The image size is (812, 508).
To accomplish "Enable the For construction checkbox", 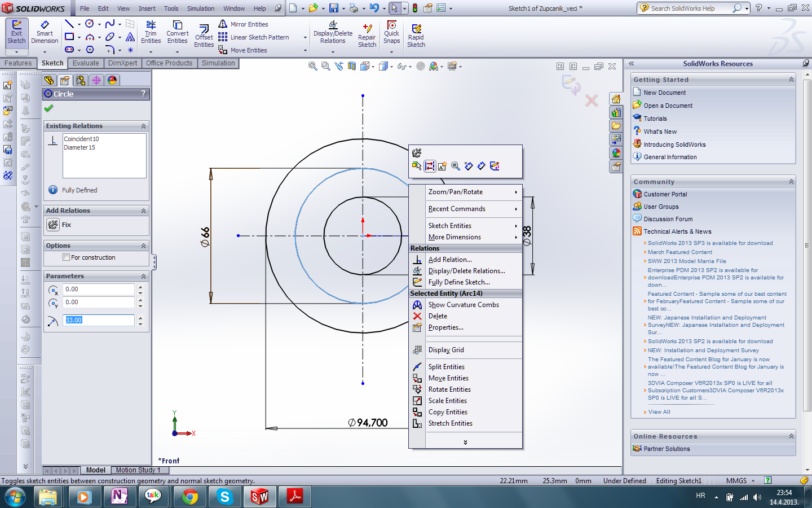I will click(x=67, y=257).
